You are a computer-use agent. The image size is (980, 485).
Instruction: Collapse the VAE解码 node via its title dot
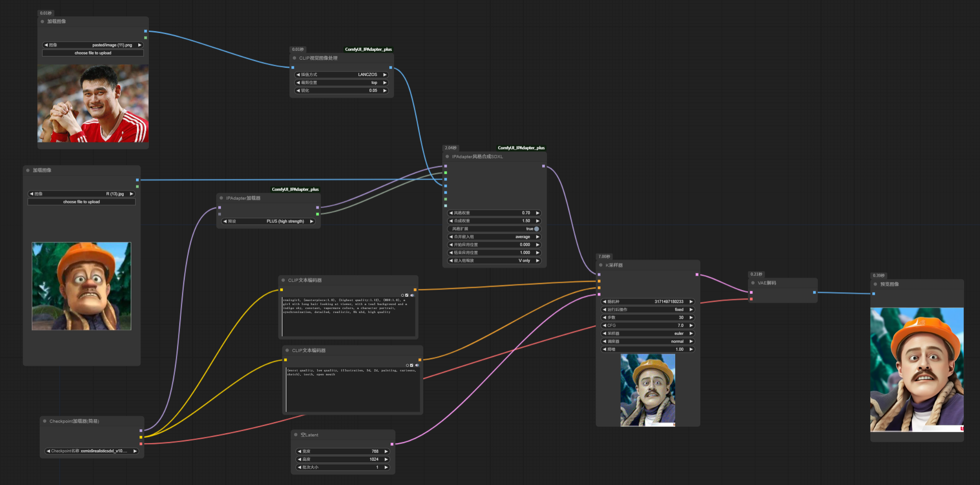click(x=753, y=283)
